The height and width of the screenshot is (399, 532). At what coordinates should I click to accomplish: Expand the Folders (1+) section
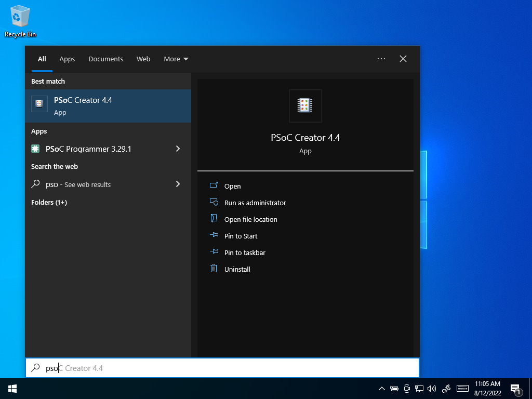[x=49, y=202]
